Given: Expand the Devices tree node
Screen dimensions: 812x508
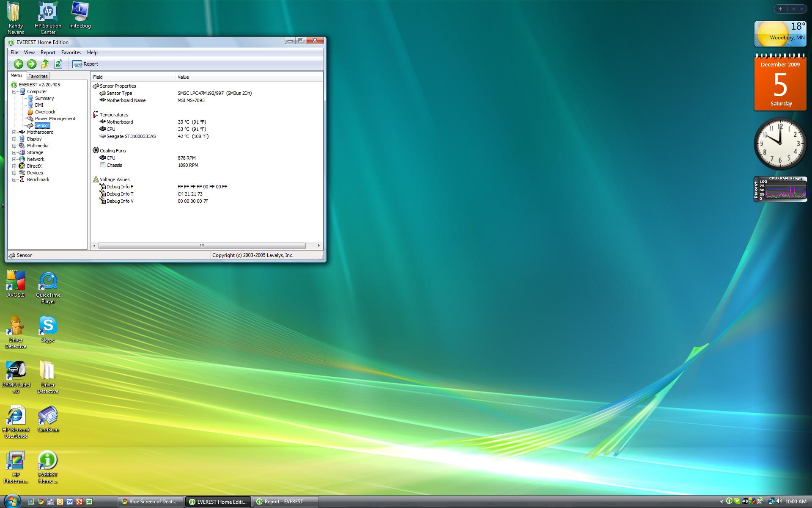Looking at the screenshot, I should pos(14,173).
